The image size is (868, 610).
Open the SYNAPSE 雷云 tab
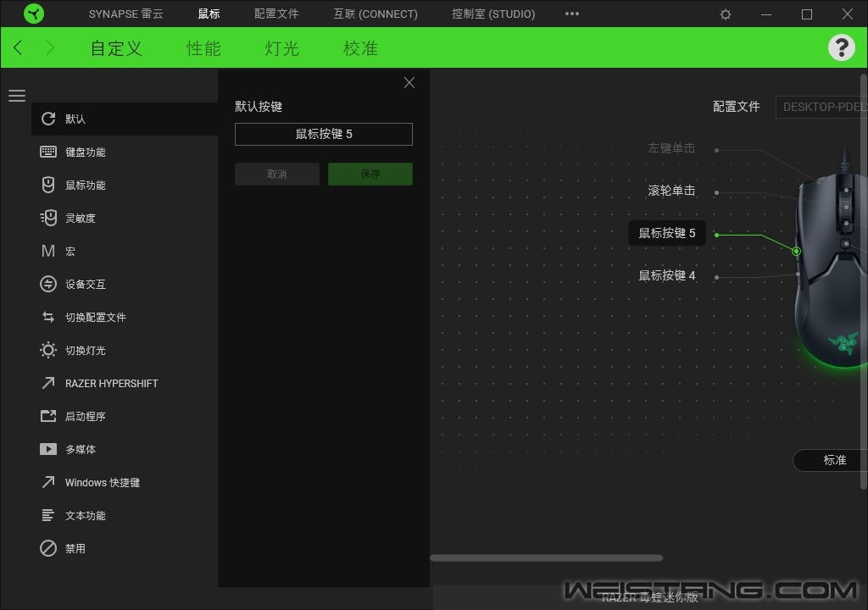click(x=125, y=14)
